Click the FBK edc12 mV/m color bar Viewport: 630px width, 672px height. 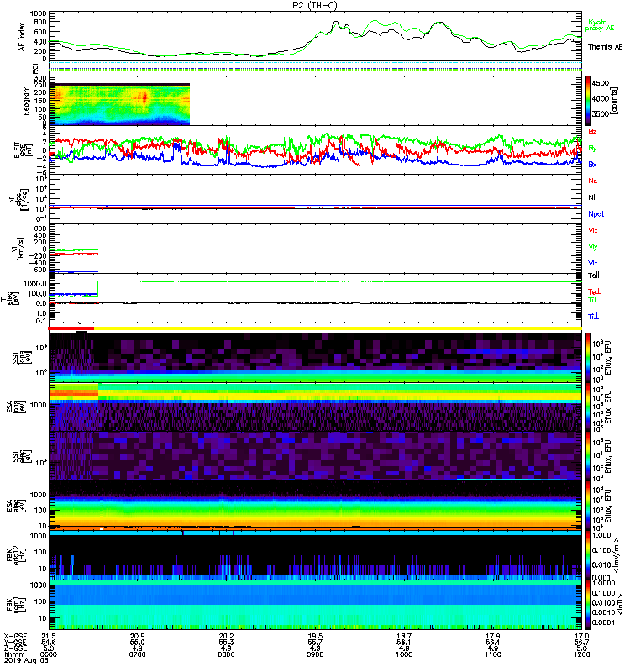pos(589,555)
